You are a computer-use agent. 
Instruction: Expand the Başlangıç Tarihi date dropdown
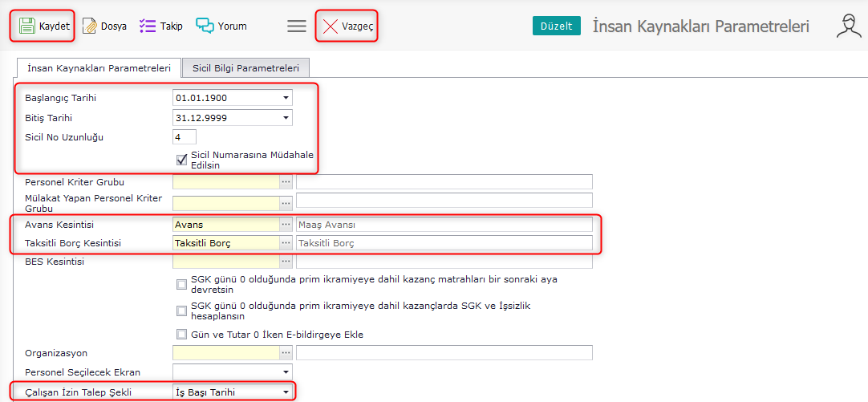click(x=286, y=98)
